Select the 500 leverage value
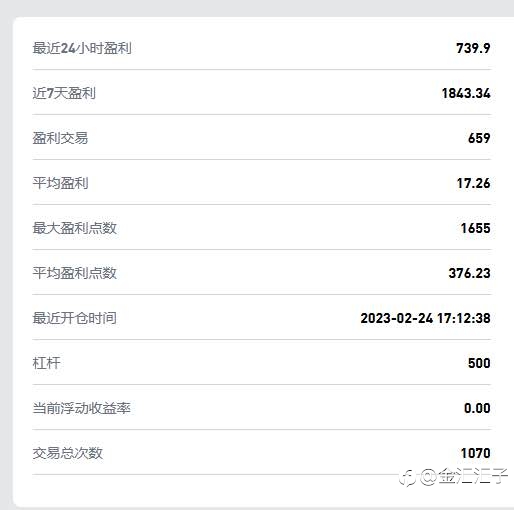 point(479,363)
